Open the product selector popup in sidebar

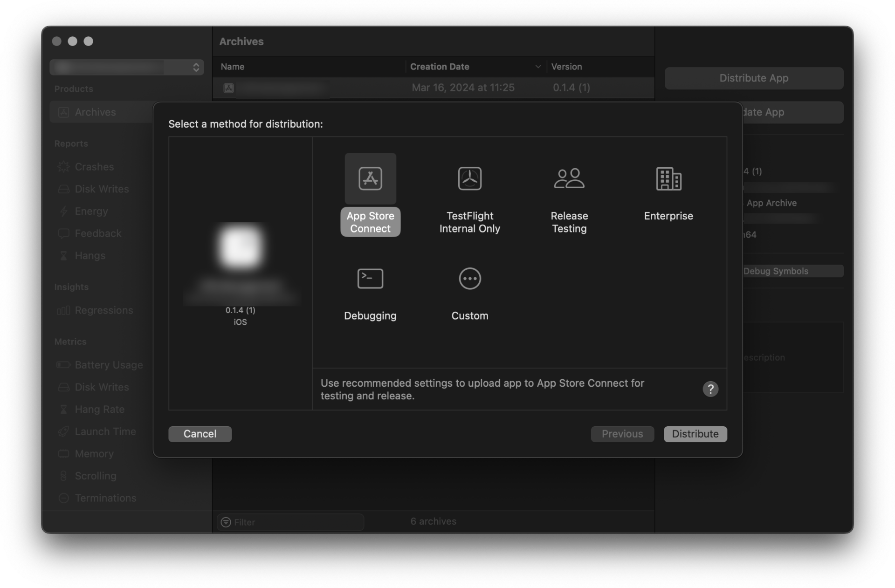(127, 67)
